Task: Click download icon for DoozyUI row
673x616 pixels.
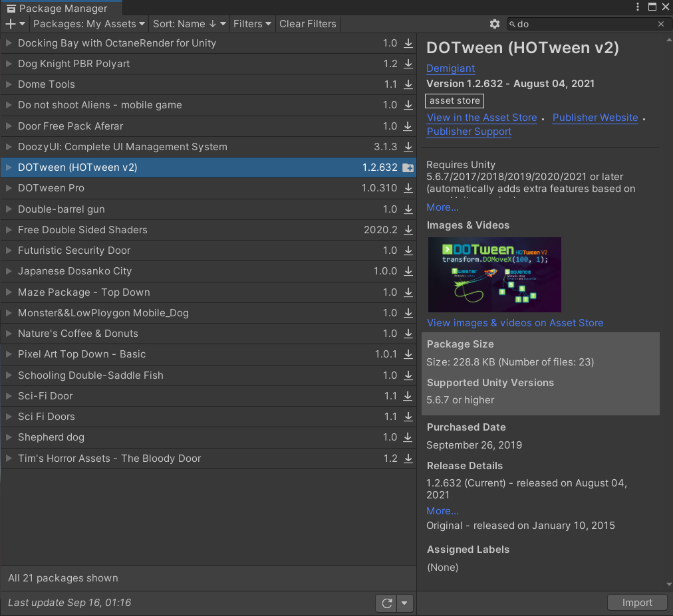Action: click(408, 147)
